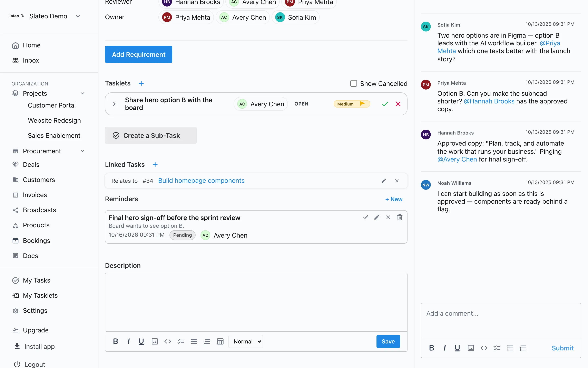This screenshot has height=368, width=588.
Task: Click into the Description text area
Action: click(x=256, y=302)
